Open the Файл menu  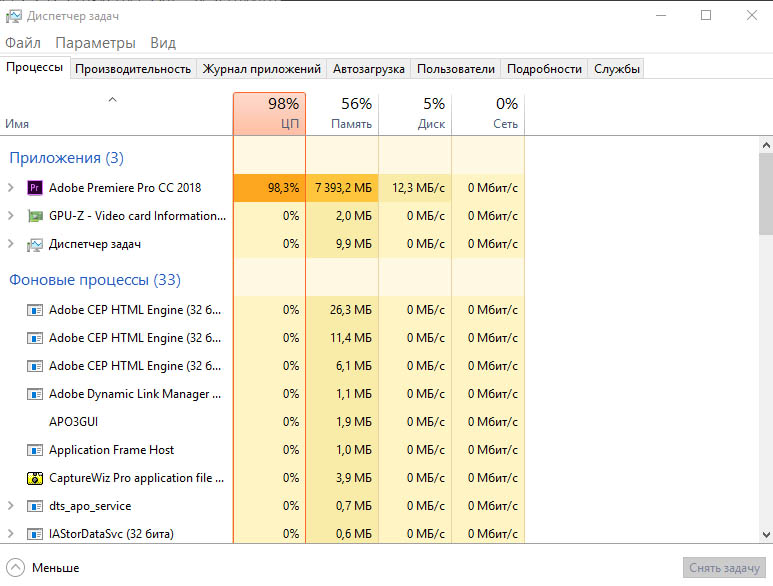pyautogui.click(x=23, y=43)
